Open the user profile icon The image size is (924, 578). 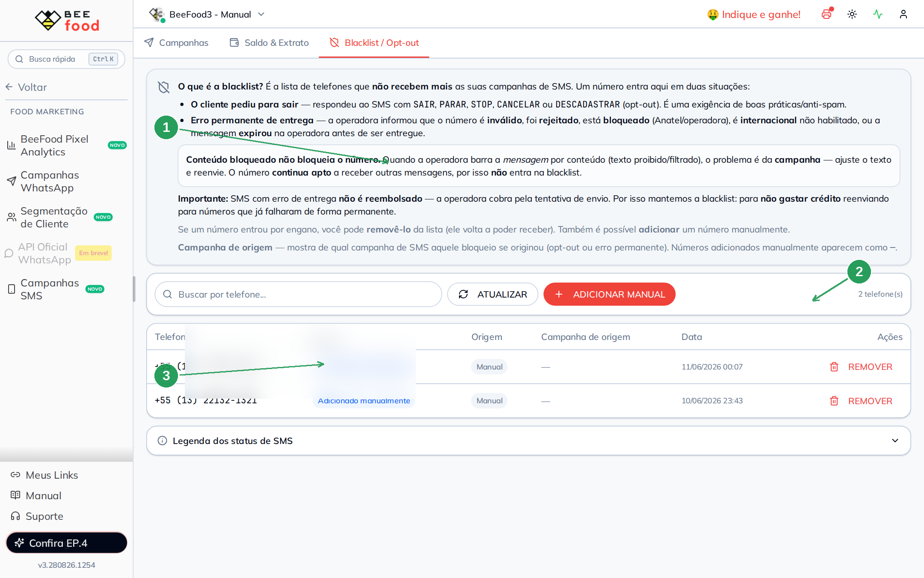tap(903, 15)
